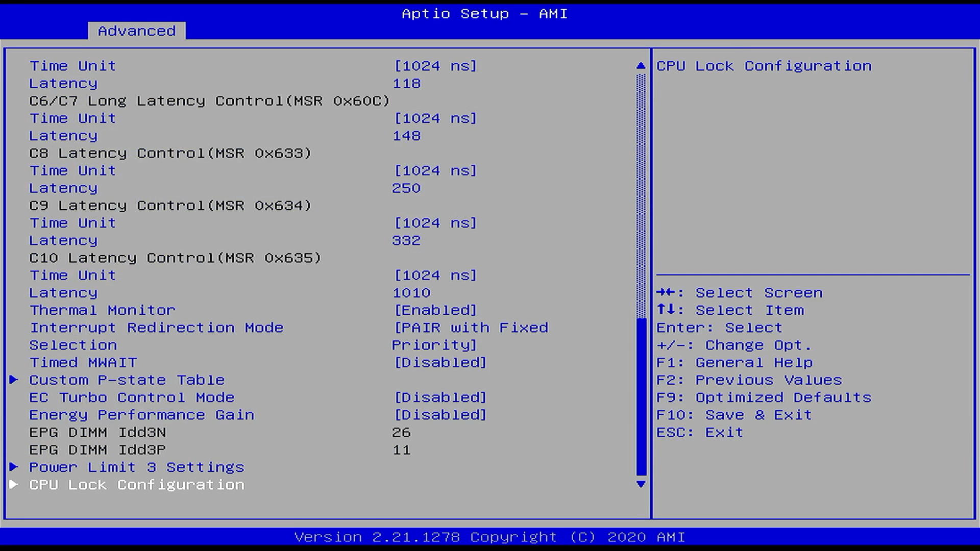
Task: Open Interrupt Redirection Mode Selection option list
Action: (470, 336)
